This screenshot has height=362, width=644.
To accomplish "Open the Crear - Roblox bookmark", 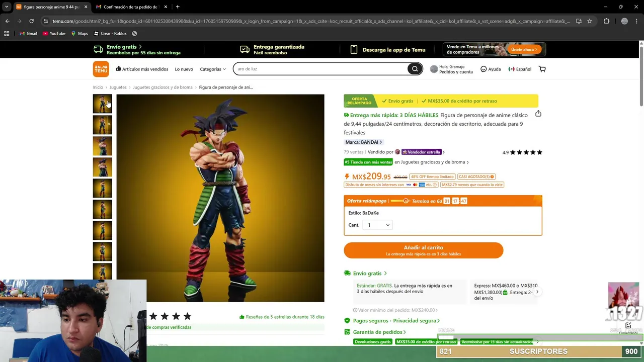I will click(x=110, y=34).
